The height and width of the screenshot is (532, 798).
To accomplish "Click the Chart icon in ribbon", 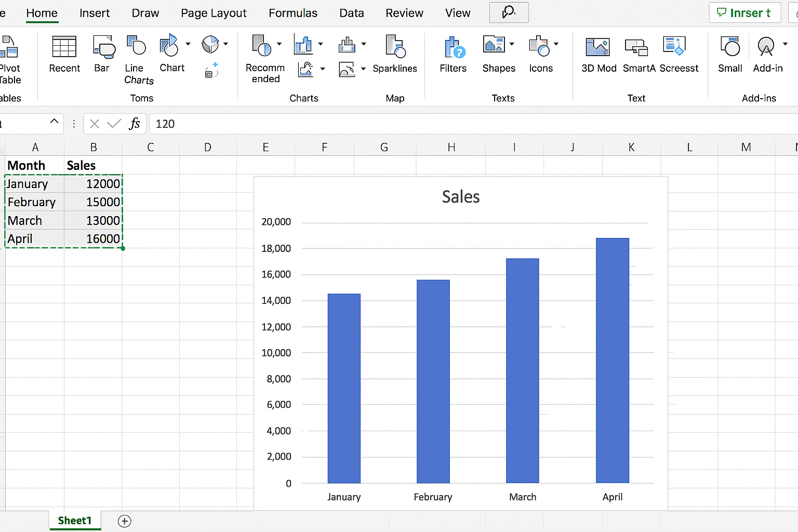I will tap(169, 46).
